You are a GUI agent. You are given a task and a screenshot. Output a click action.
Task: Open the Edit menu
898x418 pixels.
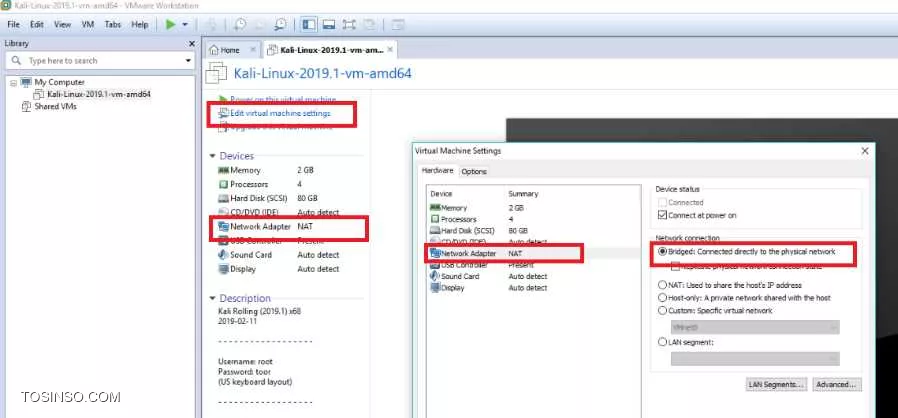(x=37, y=25)
